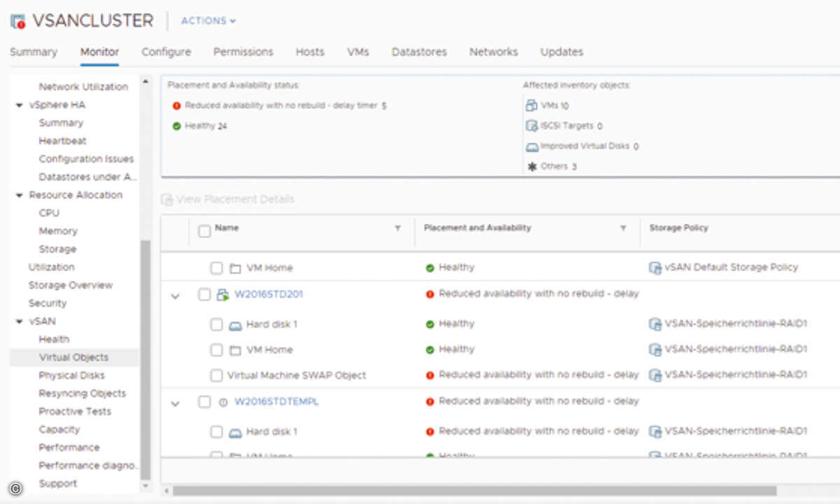Collapse the W2016STDTEMPL row chevron
840x504 pixels.
pyautogui.click(x=175, y=404)
